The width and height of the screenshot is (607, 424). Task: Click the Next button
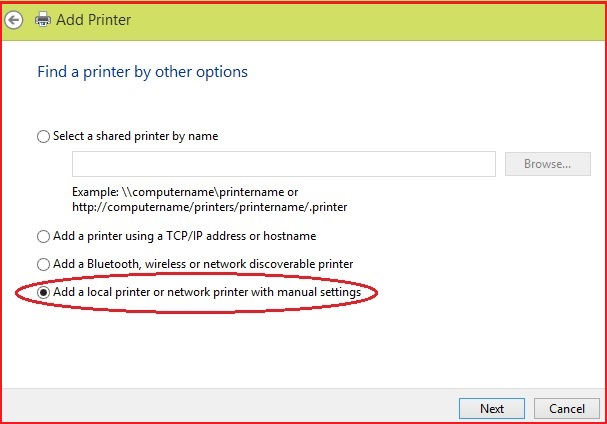point(492,409)
